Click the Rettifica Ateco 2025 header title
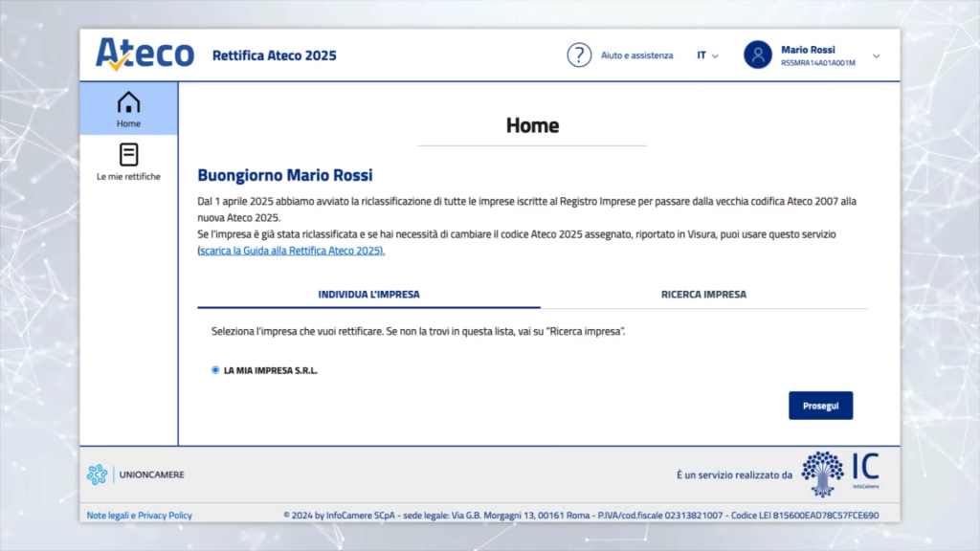The height and width of the screenshot is (551, 980). click(x=274, y=55)
